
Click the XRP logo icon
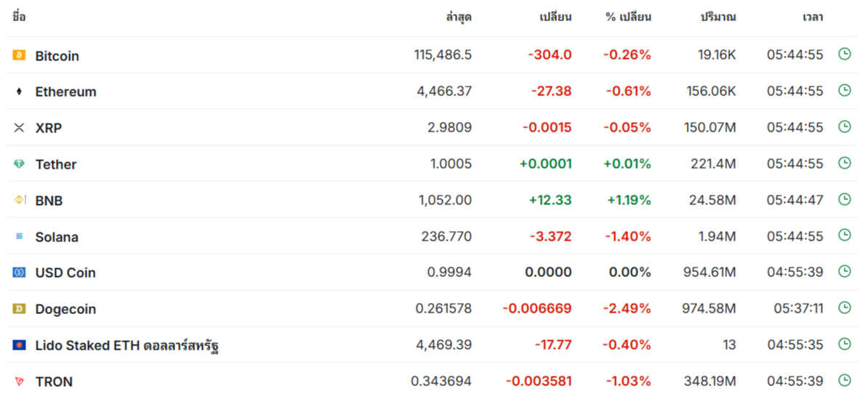click(x=20, y=128)
